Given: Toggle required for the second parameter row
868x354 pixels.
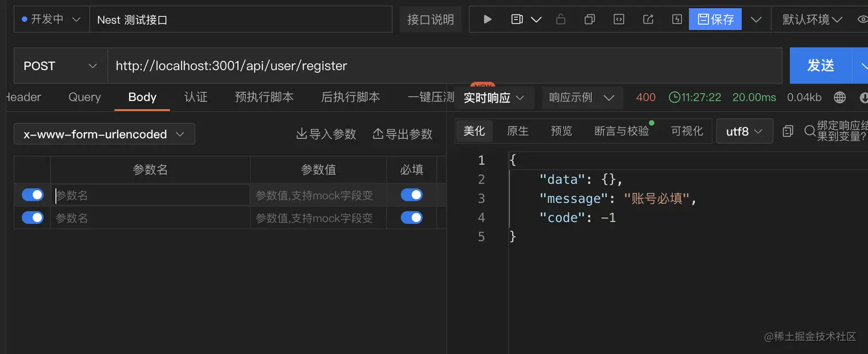Looking at the screenshot, I should (x=411, y=218).
